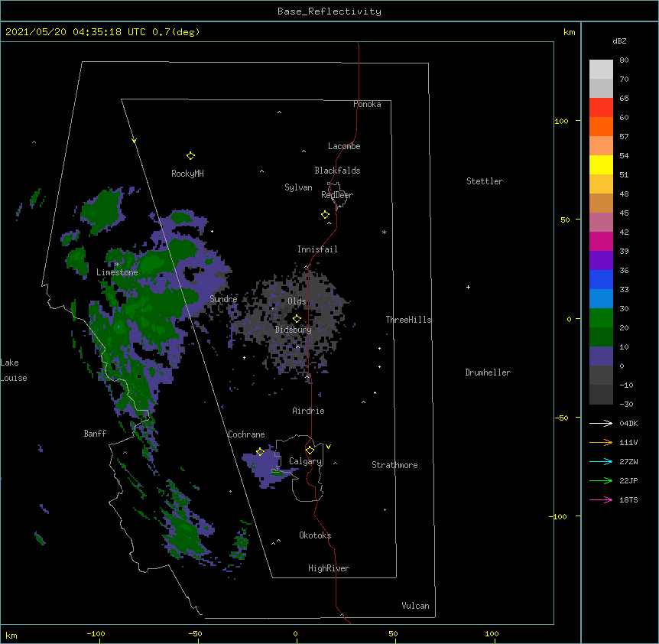Pick the purple swatch between 39 and 36 dBZ
Viewport: 659px width, 644px height.
click(x=601, y=261)
